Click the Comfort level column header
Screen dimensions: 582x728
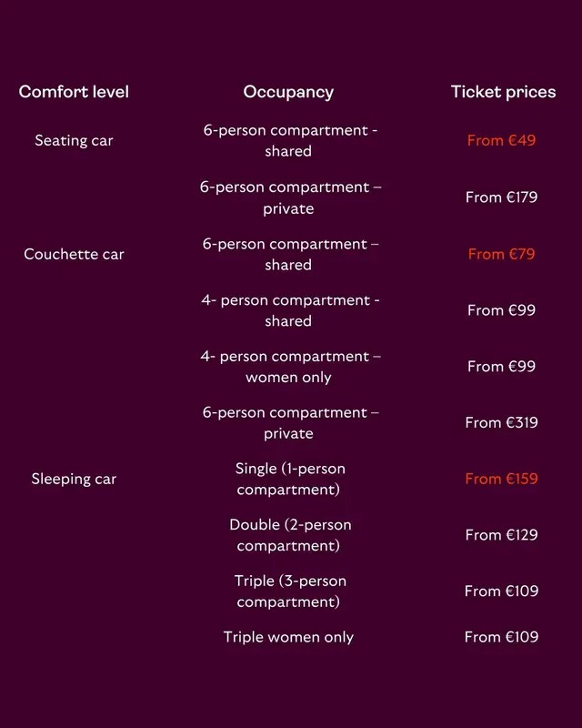(x=74, y=92)
